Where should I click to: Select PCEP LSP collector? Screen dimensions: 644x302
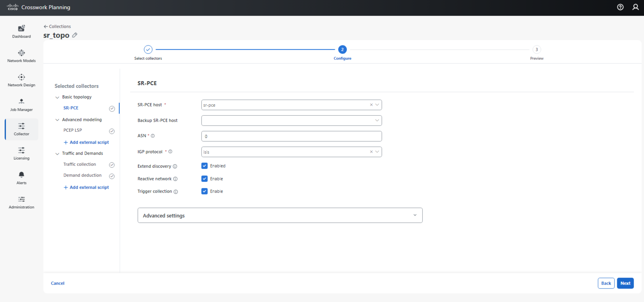[73, 130]
